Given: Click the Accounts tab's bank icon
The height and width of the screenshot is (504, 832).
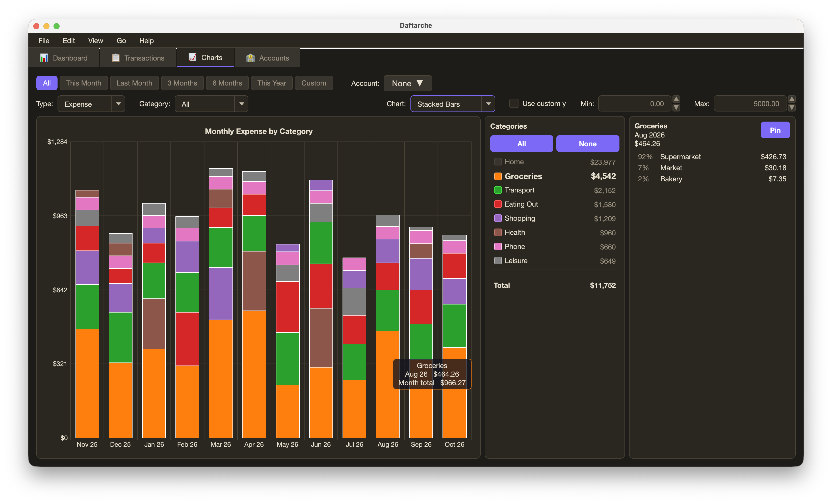Looking at the screenshot, I should coord(250,58).
